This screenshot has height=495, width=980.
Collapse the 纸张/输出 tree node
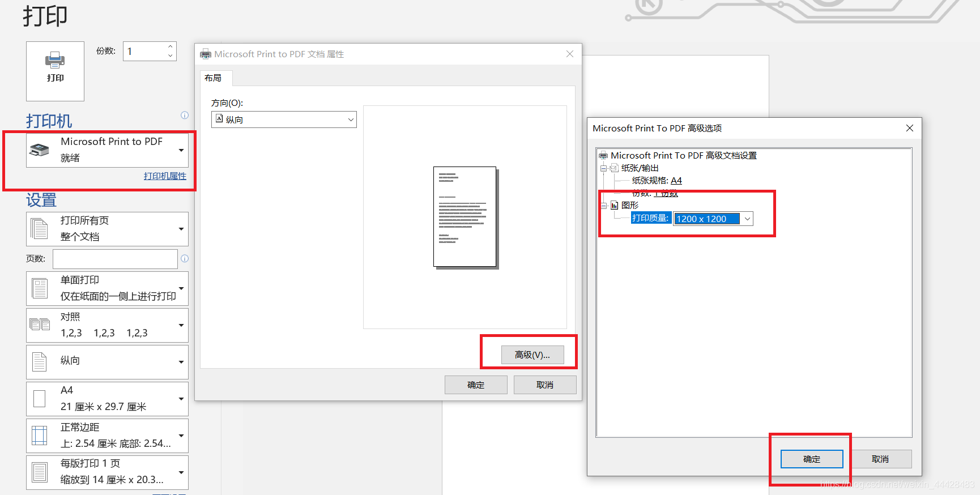click(604, 168)
